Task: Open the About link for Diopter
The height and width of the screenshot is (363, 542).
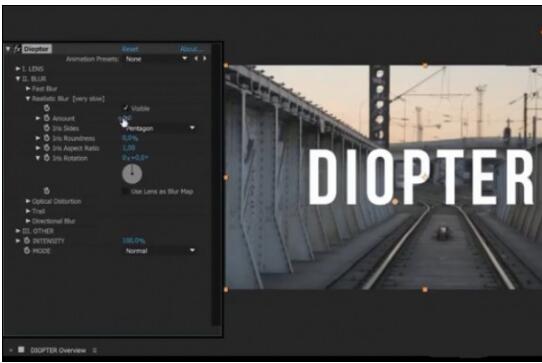Action: [x=190, y=49]
